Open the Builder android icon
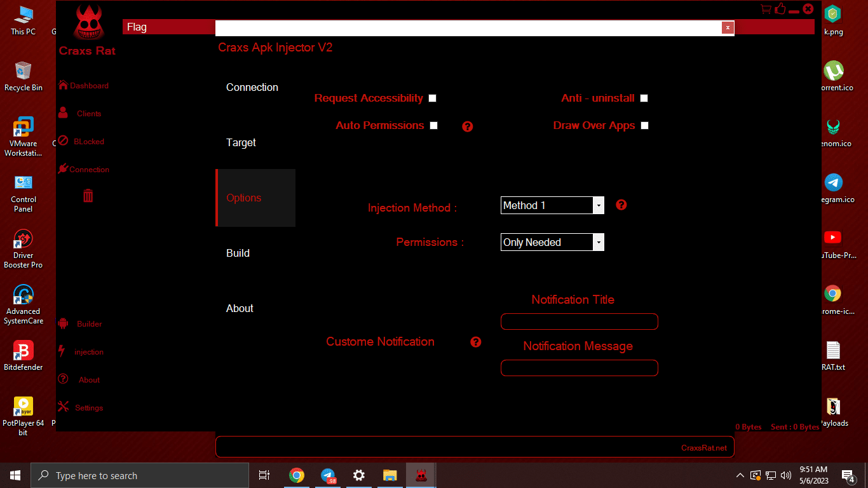This screenshot has height=488, width=868. point(62,323)
